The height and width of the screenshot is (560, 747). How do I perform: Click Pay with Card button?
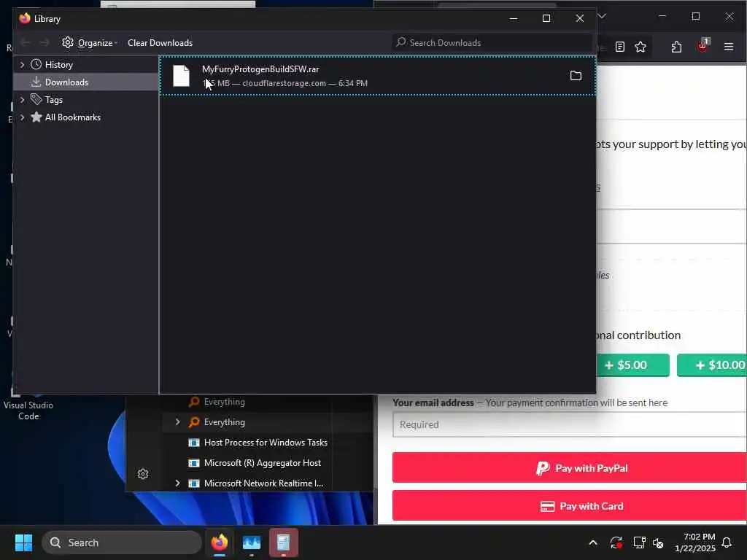click(x=570, y=506)
